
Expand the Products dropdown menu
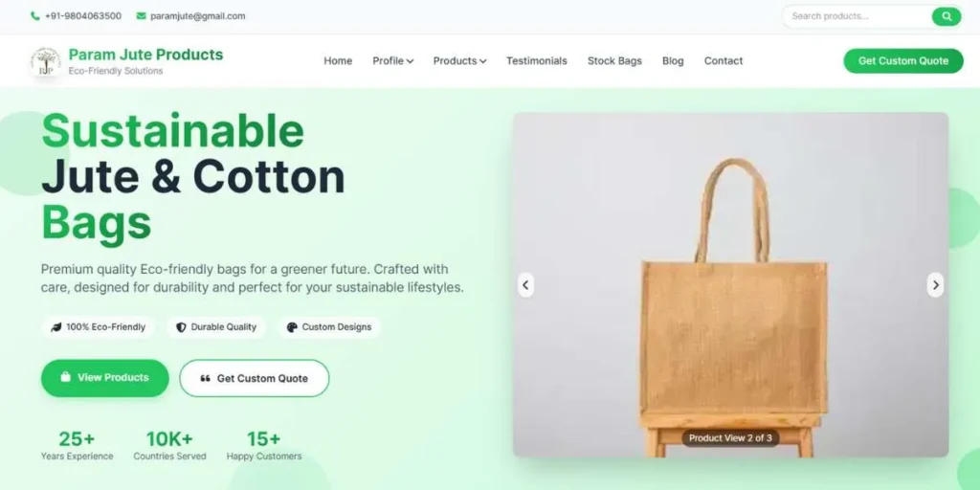pyautogui.click(x=459, y=60)
